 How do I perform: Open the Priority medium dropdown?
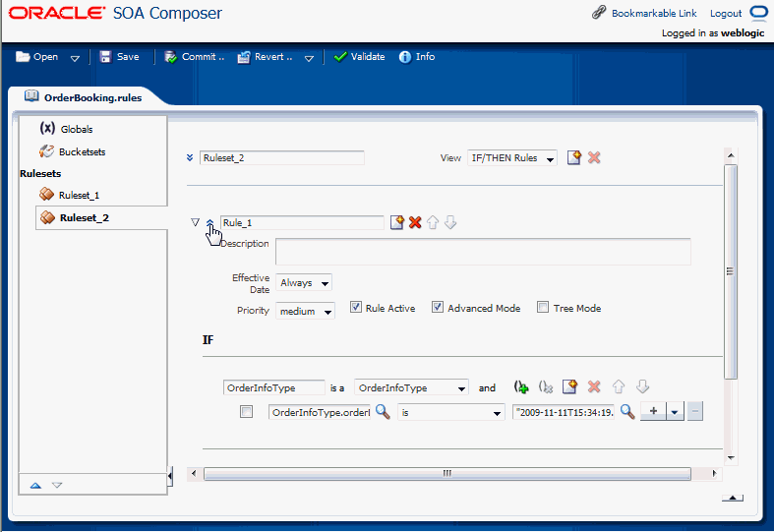point(305,311)
